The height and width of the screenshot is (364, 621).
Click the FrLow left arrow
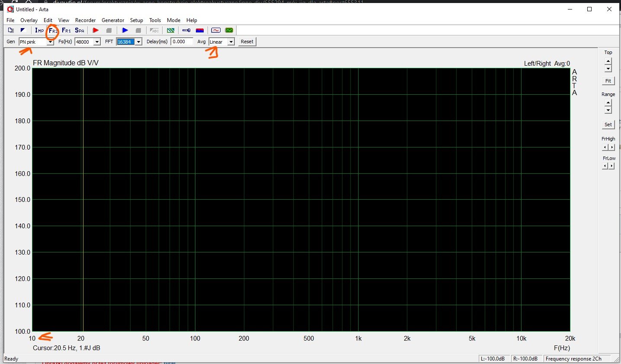605,166
